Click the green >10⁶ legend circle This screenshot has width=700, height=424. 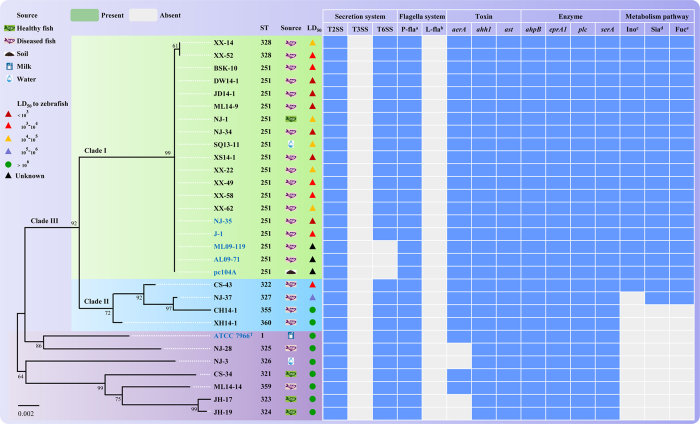[8, 164]
